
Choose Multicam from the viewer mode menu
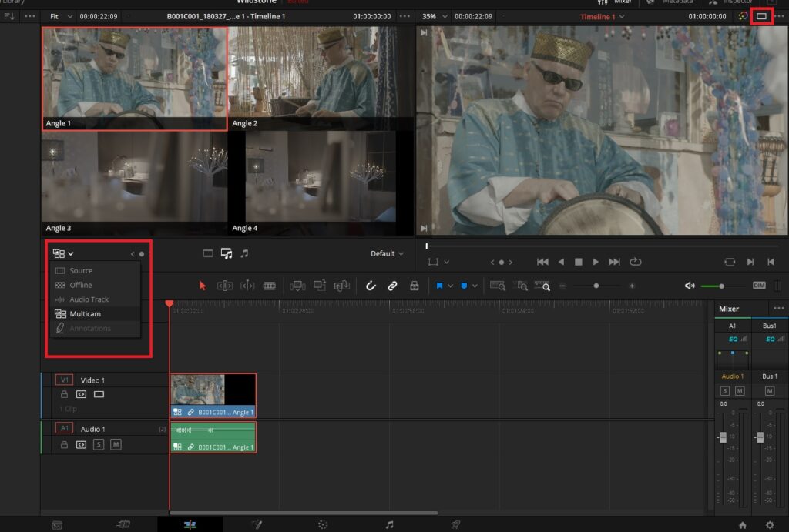pos(95,314)
